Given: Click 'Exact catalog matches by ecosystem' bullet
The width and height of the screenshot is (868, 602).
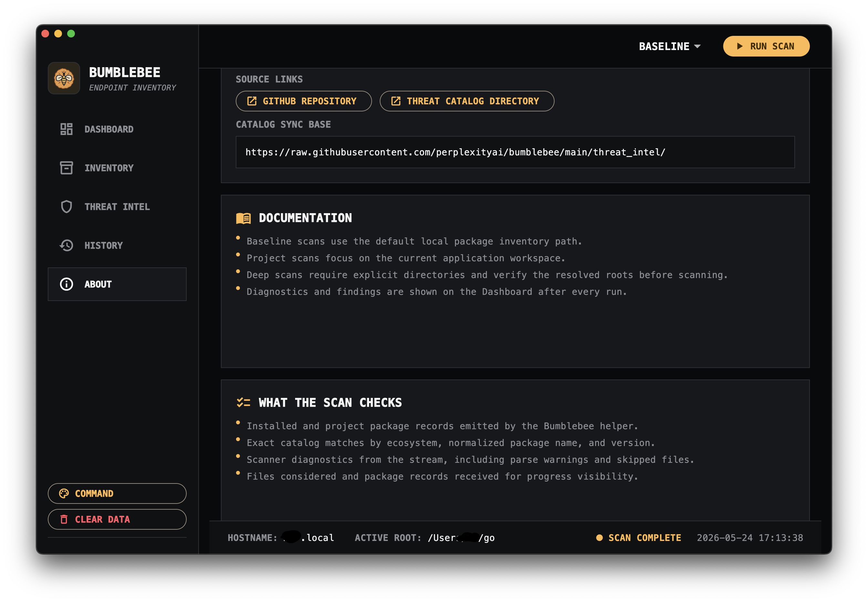Looking at the screenshot, I should (450, 443).
